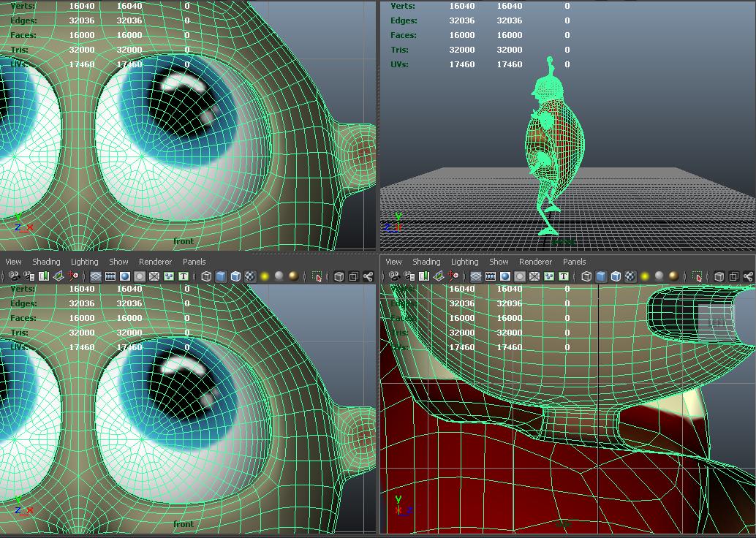The width and height of the screenshot is (756, 538).
Task: Enable Wireframe on Shaded in left panel toolbar
Action: click(235, 276)
